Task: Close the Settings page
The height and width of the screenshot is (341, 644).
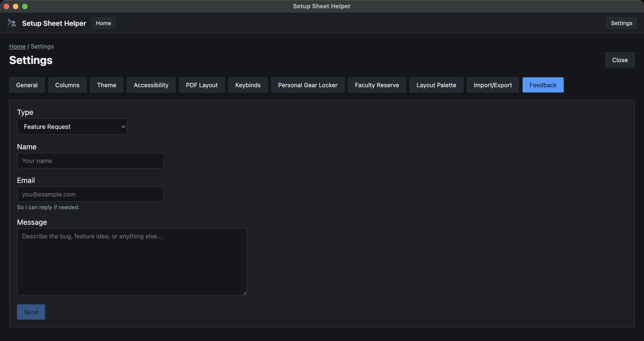Action: tap(620, 60)
